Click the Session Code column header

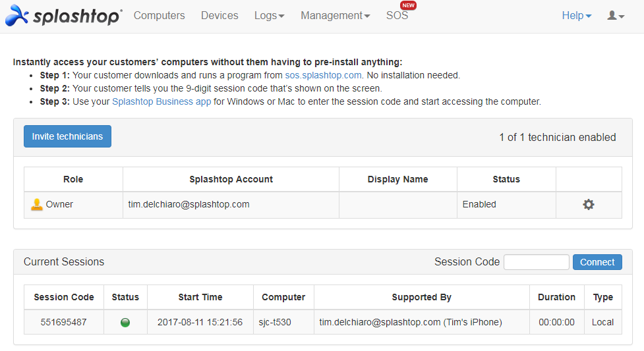pos(63,297)
